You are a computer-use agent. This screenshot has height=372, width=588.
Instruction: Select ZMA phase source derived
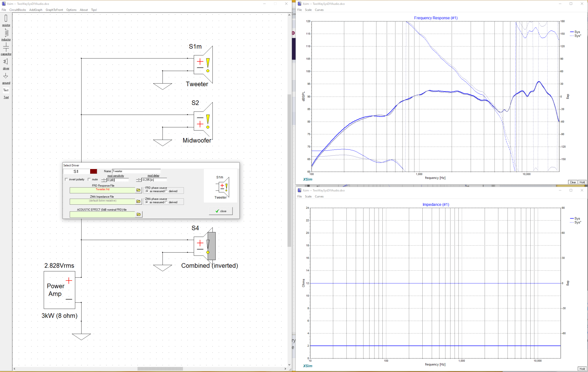point(166,202)
